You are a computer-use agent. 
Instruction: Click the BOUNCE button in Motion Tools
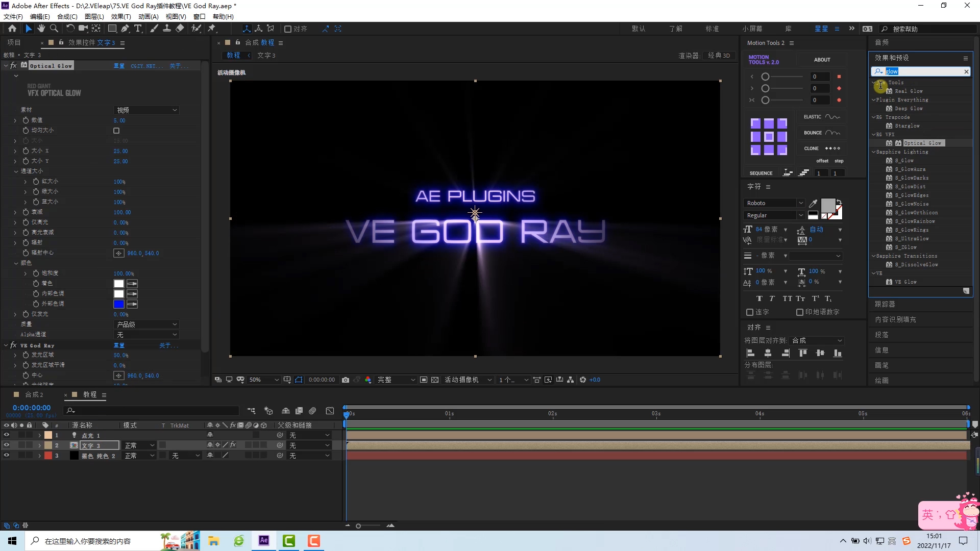[x=822, y=133]
